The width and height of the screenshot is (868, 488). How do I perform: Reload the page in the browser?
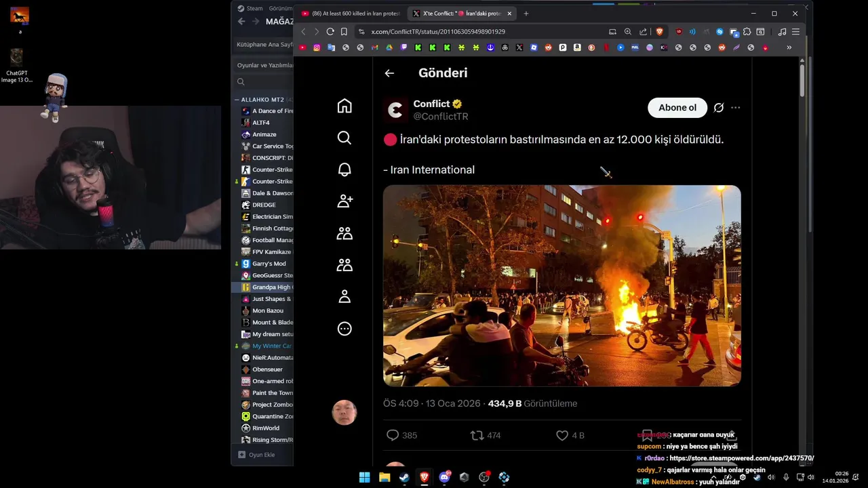click(x=330, y=31)
